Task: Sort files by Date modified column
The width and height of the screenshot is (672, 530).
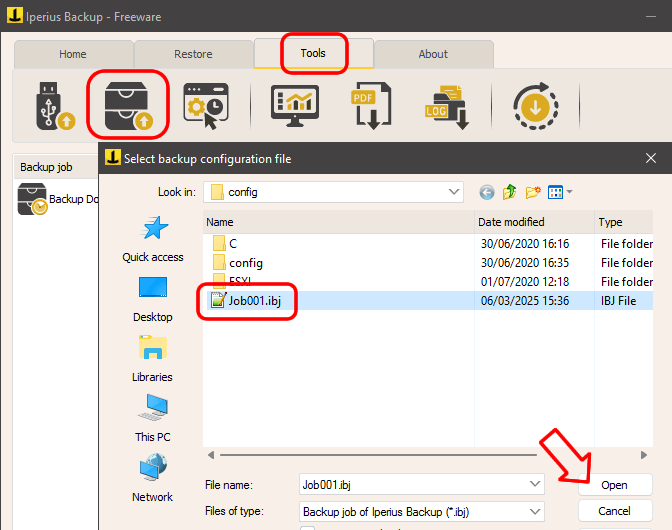Action: [534, 222]
